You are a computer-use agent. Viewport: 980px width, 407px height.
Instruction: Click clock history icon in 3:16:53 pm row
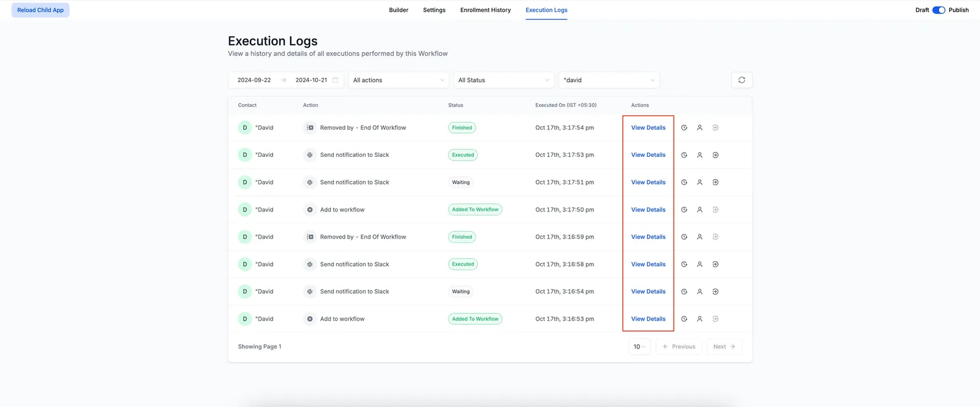(x=684, y=319)
